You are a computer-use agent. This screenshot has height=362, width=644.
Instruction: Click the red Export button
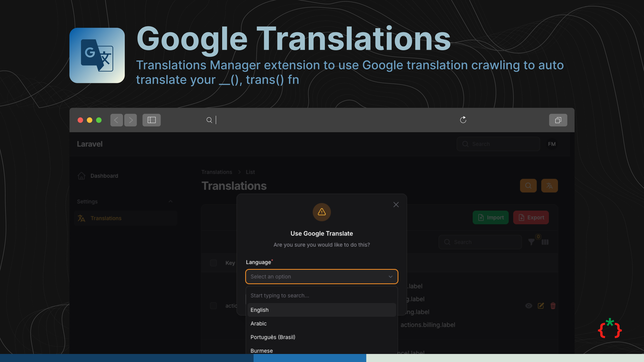click(531, 217)
